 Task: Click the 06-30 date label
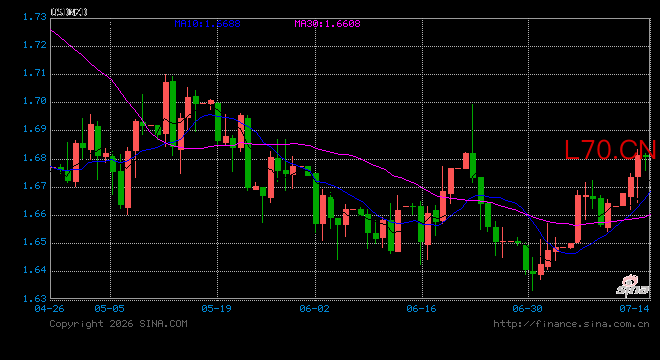click(x=527, y=309)
